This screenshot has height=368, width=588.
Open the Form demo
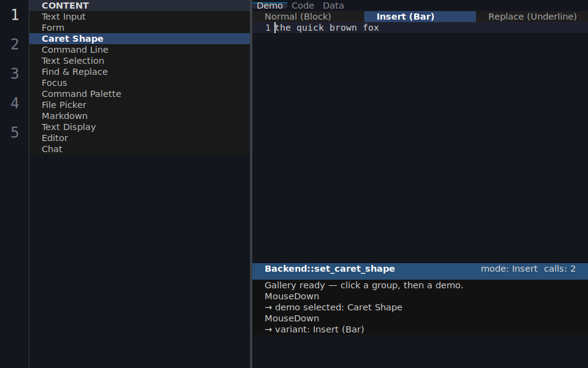[x=140, y=28]
